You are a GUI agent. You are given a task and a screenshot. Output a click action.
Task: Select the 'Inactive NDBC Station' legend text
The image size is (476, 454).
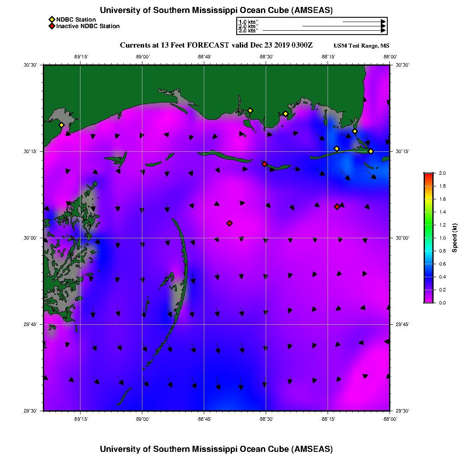coord(88,26)
